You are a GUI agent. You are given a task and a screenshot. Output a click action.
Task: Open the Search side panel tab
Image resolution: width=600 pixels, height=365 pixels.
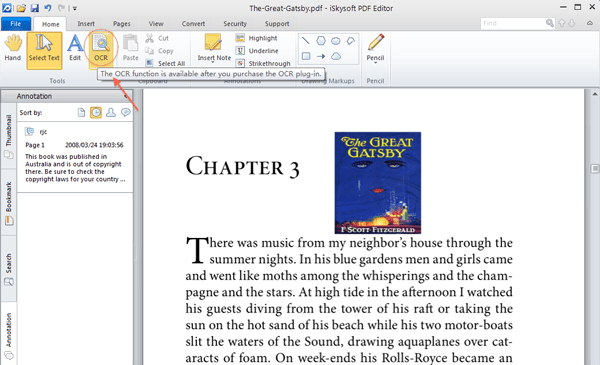(8, 269)
